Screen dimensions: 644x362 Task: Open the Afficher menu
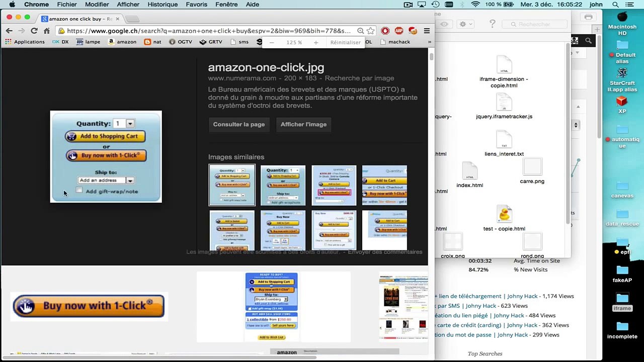(x=128, y=5)
